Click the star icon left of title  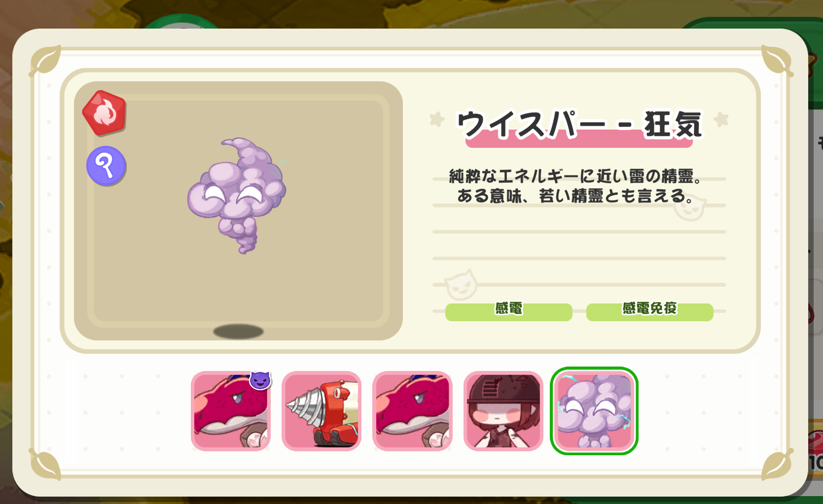tap(437, 119)
